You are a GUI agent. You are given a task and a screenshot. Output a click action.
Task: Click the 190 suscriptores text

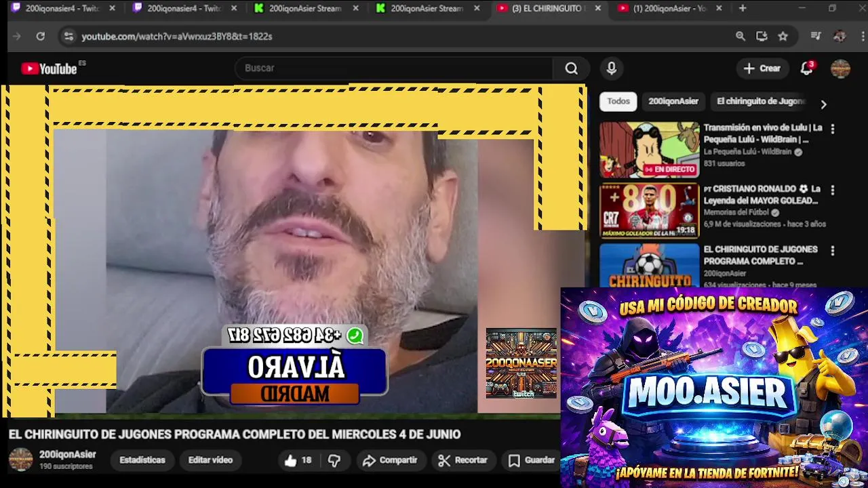click(66, 466)
